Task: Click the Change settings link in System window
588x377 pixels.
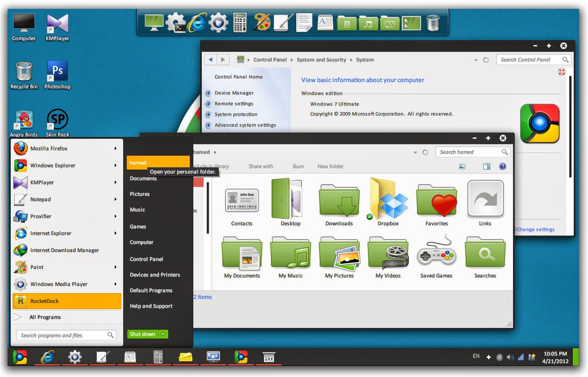Action: coord(535,229)
